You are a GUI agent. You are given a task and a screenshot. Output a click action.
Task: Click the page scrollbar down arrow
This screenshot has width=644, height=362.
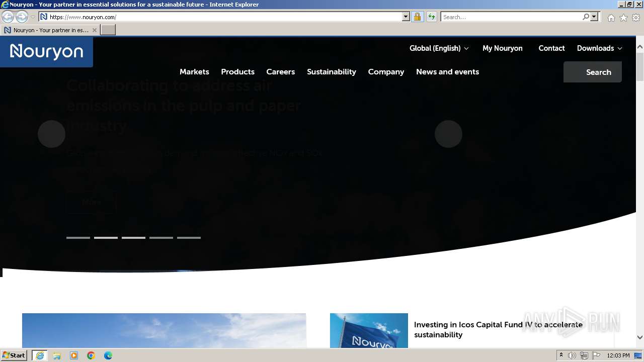pyautogui.click(x=640, y=337)
